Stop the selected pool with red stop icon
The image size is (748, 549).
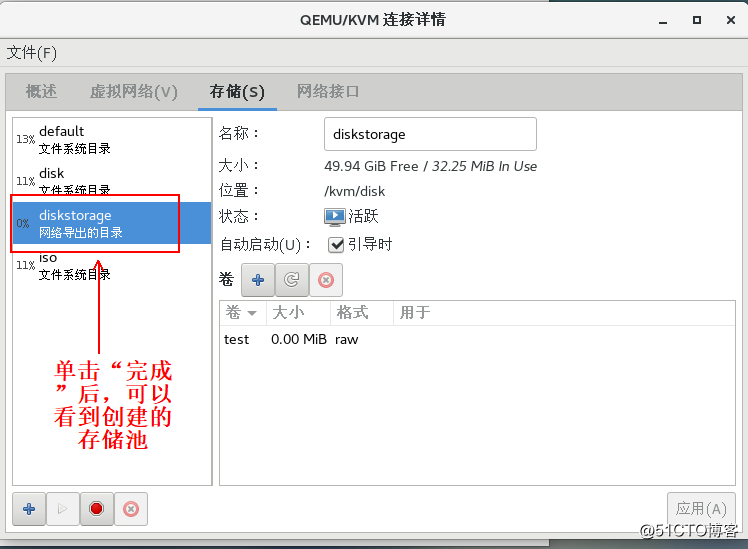pos(96,509)
